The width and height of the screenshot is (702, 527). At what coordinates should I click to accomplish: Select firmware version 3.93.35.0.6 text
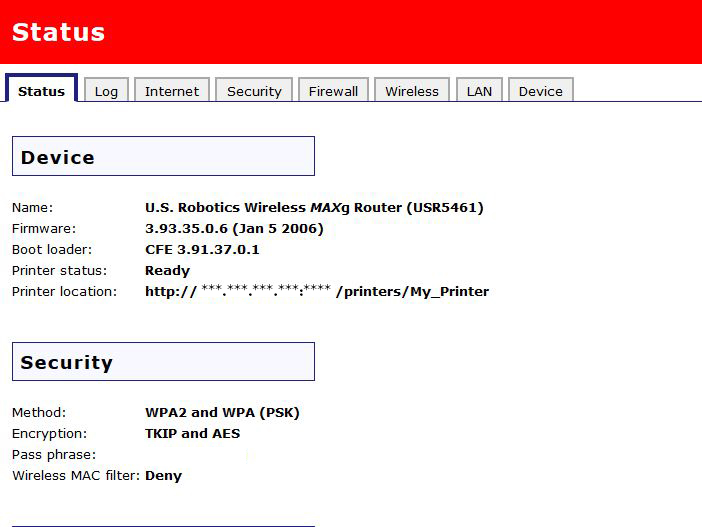[x=234, y=228]
